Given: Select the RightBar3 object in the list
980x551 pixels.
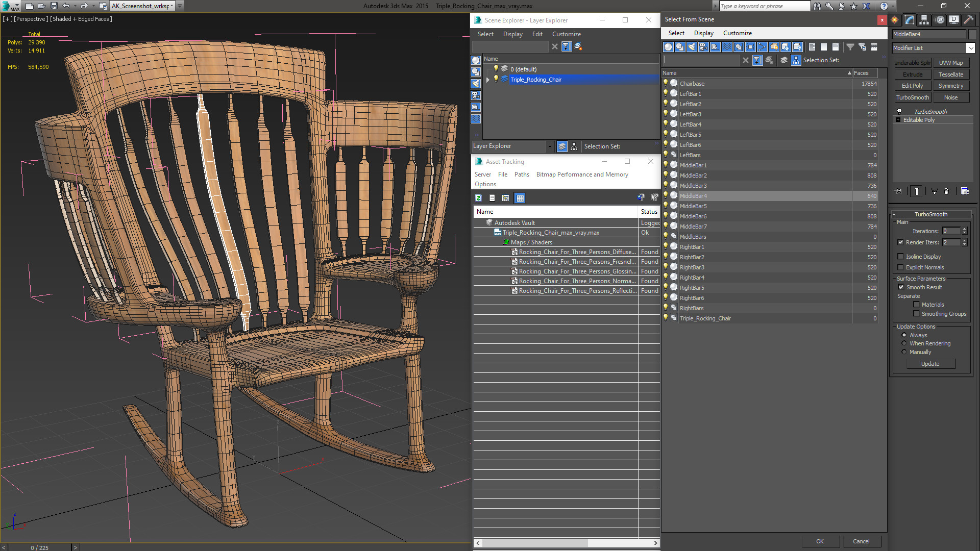Looking at the screenshot, I should (692, 267).
